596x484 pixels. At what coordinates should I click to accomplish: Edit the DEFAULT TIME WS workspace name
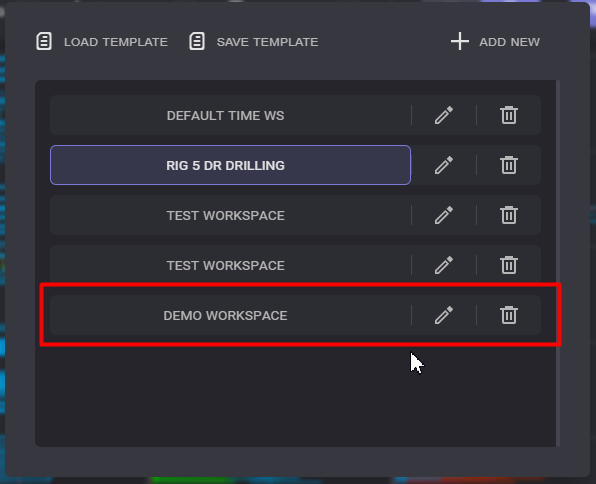[444, 115]
